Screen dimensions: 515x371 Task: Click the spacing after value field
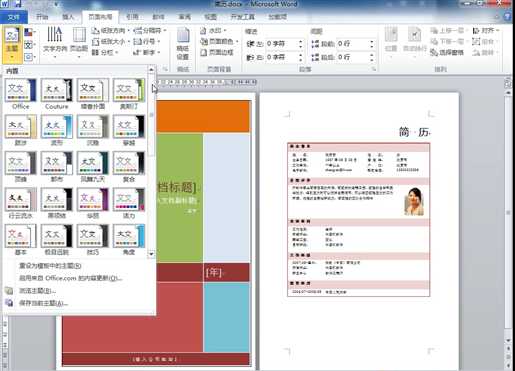(352, 57)
